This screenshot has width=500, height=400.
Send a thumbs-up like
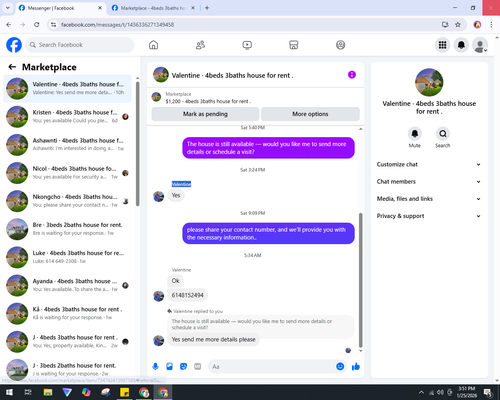click(356, 367)
